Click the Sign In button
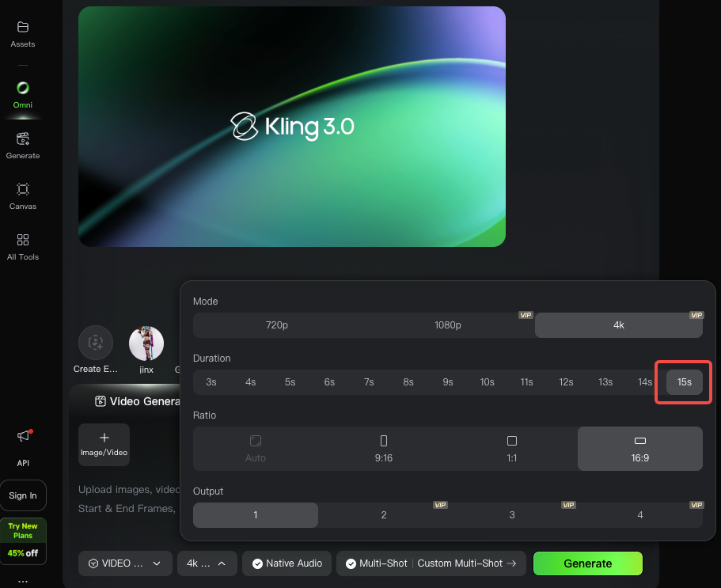 point(23,495)
